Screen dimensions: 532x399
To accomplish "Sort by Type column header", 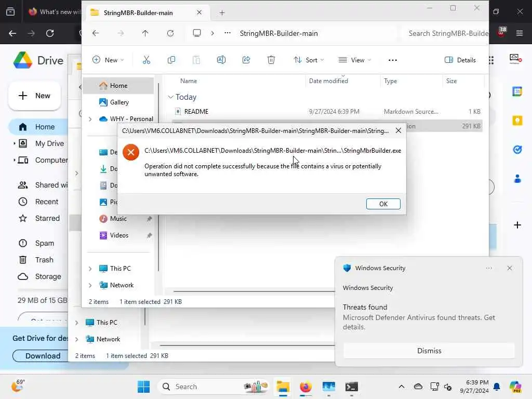I will point(390,81).
